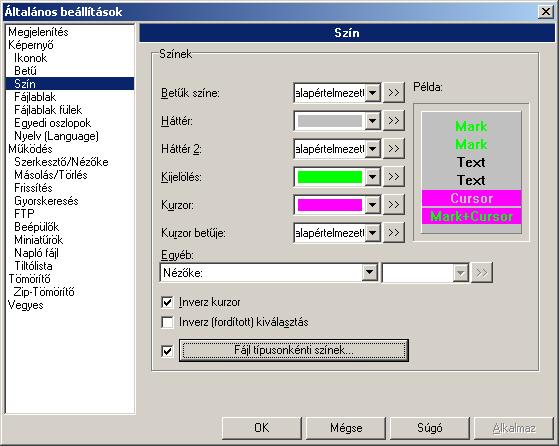Confirm settings with the OK button
Screen dimensions: 559x446
click(262, 428)
